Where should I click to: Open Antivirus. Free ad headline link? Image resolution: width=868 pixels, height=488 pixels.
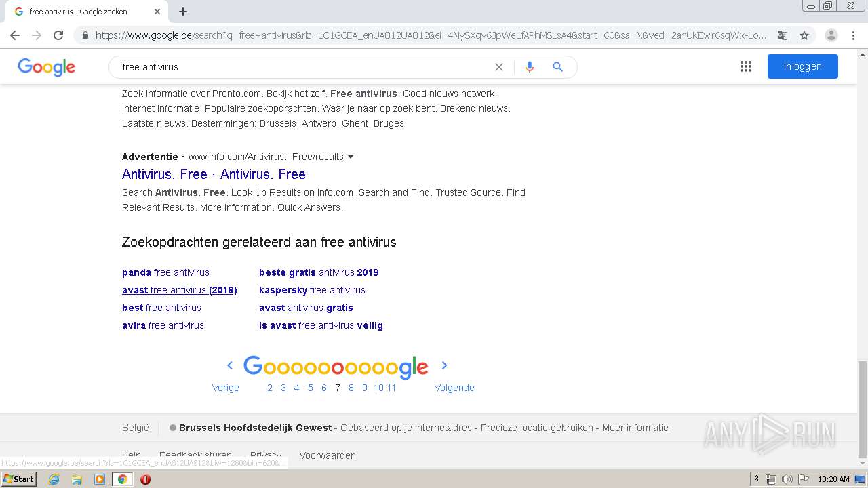[214, 174]
